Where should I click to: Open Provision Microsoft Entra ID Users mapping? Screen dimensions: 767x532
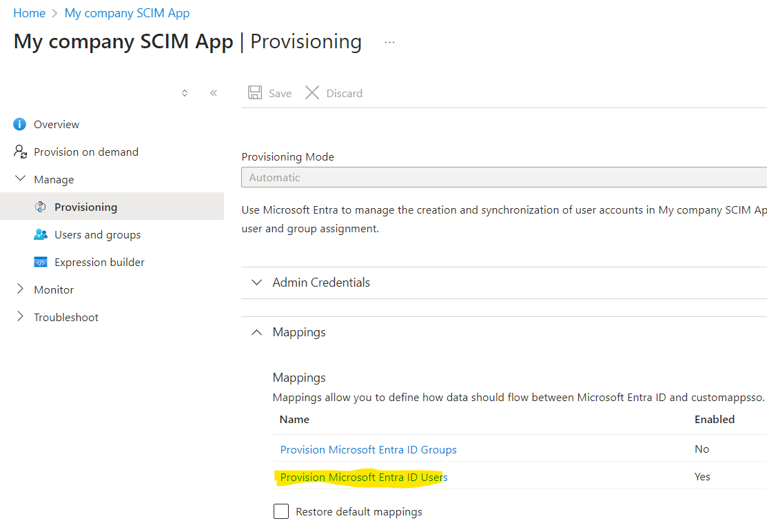pos(364,477)
